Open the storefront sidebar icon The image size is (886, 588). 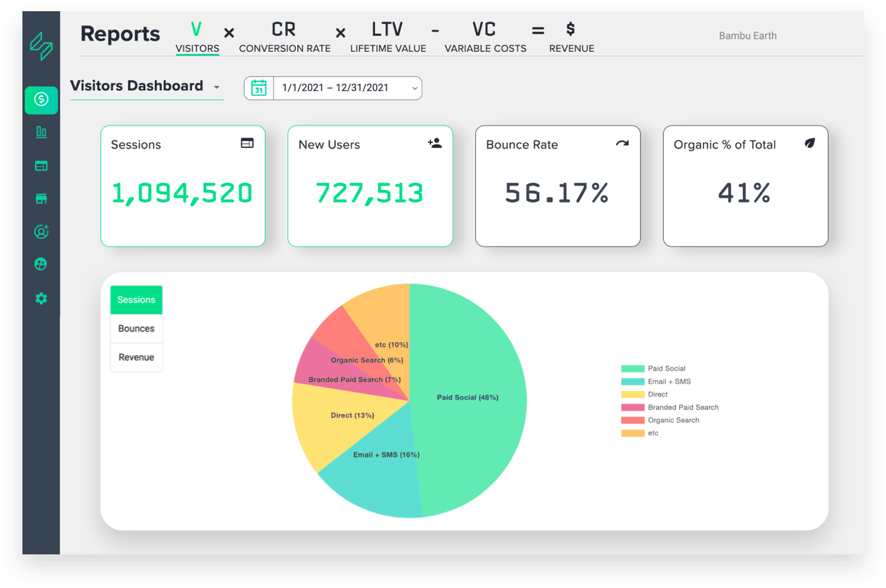41,199
